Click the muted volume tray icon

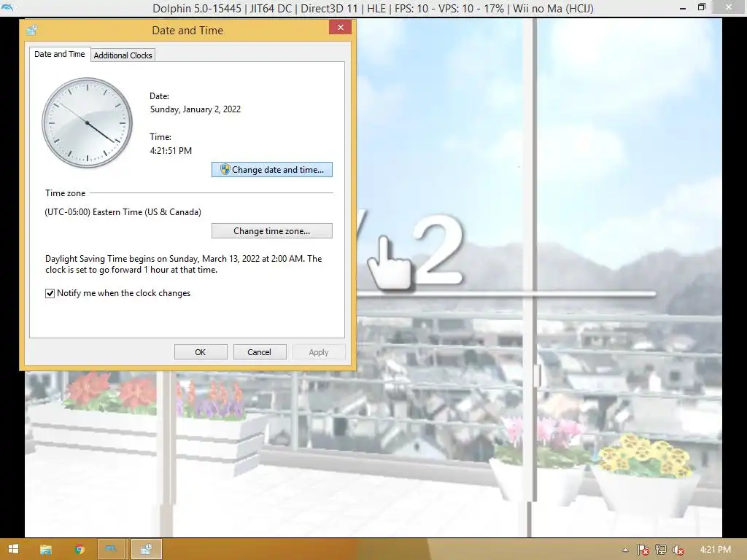[x=678, y=550]
